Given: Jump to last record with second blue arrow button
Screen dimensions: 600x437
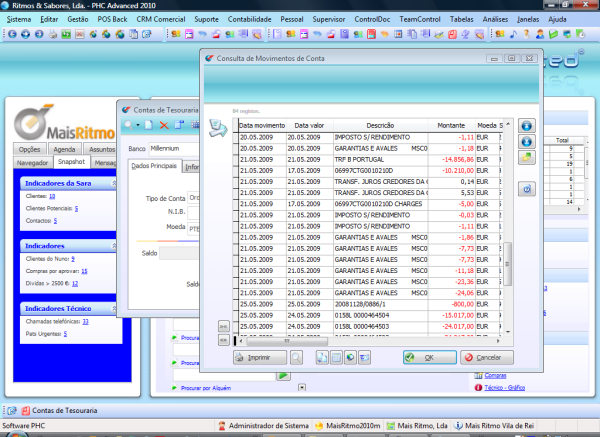Looking at the screenshot, I should click(x=527, y=142).
